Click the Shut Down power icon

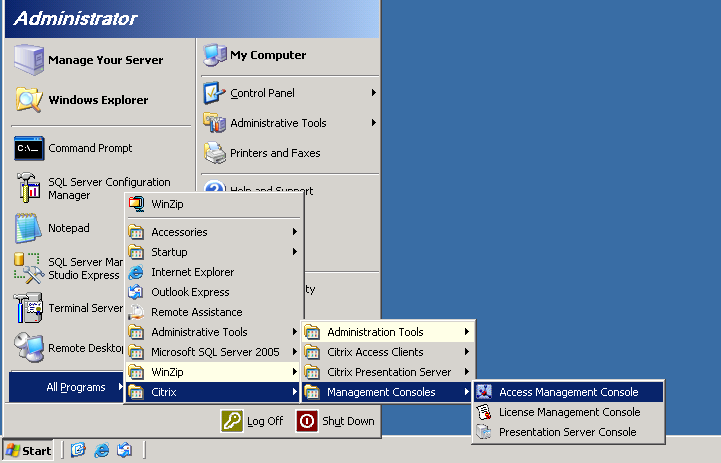307,421
